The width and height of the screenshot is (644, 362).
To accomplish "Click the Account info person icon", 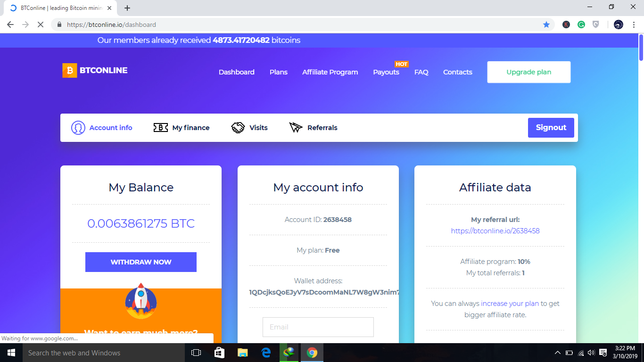I will pyautogui.click(x=78, y=127).
